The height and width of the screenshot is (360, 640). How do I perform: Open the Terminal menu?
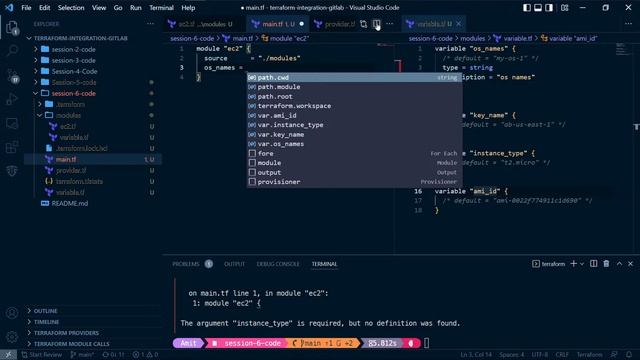pyautogui.click(x=161, y=8)
